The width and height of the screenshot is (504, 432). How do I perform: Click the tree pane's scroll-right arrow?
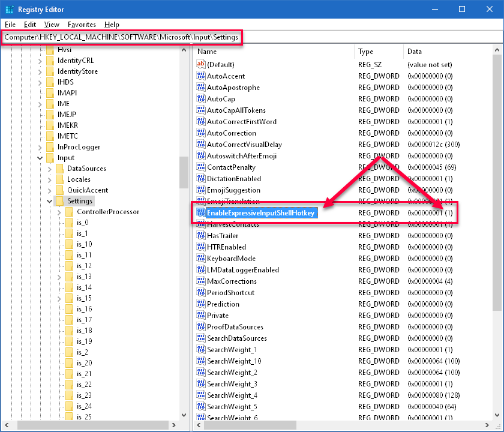click(174, 425)
